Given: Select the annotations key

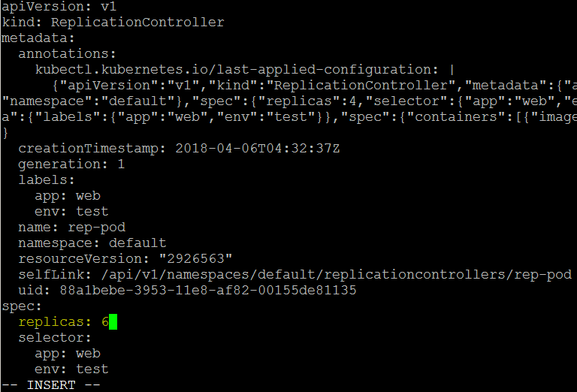Looking at the screenshot, I should point(68,54).
